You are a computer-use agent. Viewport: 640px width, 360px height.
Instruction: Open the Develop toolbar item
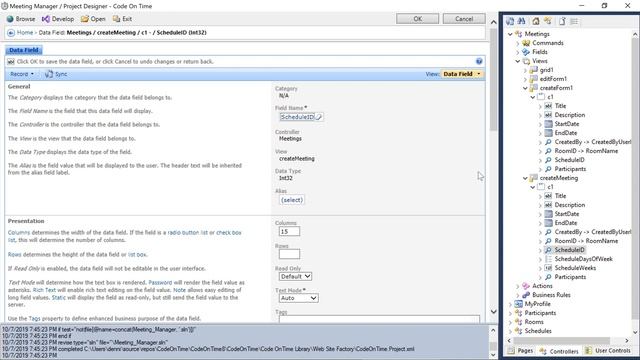(58, 19)
